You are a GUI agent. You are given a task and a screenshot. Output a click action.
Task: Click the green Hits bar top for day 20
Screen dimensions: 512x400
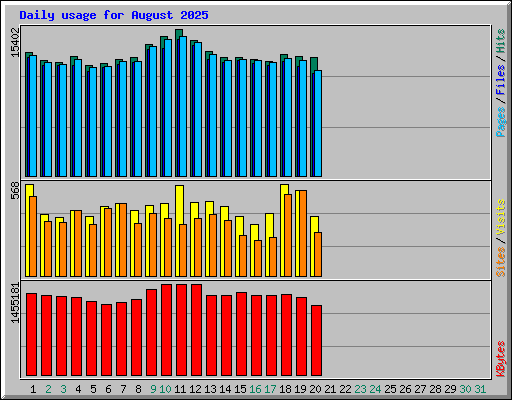314,63
